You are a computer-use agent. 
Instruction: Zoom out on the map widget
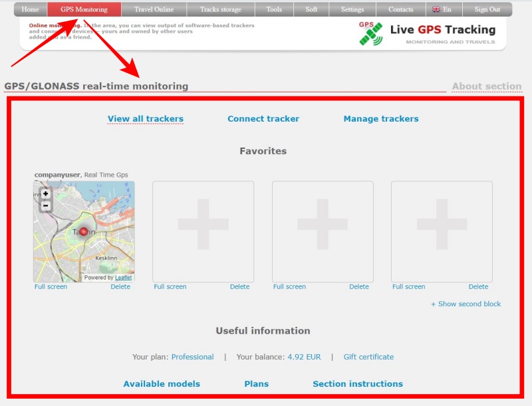[x=45, y=206]
